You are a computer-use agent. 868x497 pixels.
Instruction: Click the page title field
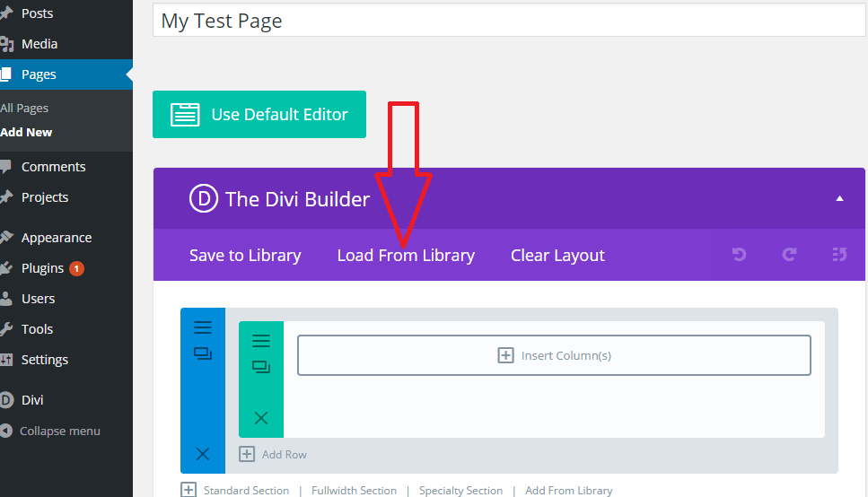coord(508,22)
